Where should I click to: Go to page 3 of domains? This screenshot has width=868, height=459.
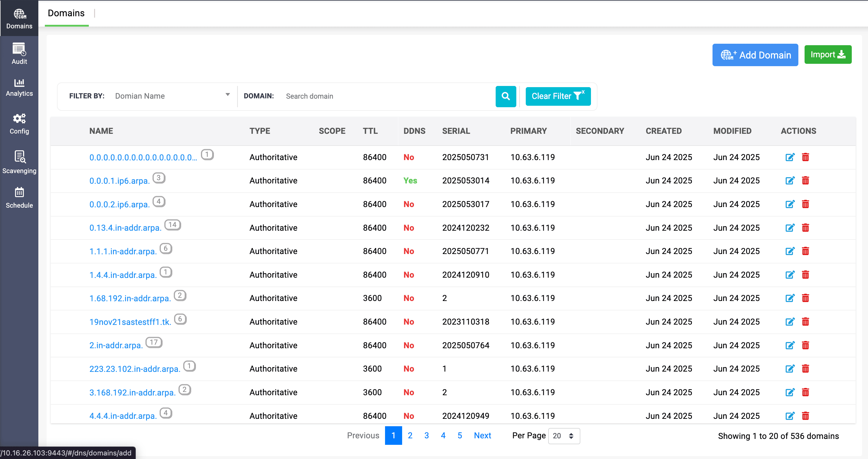coord(426,435)
